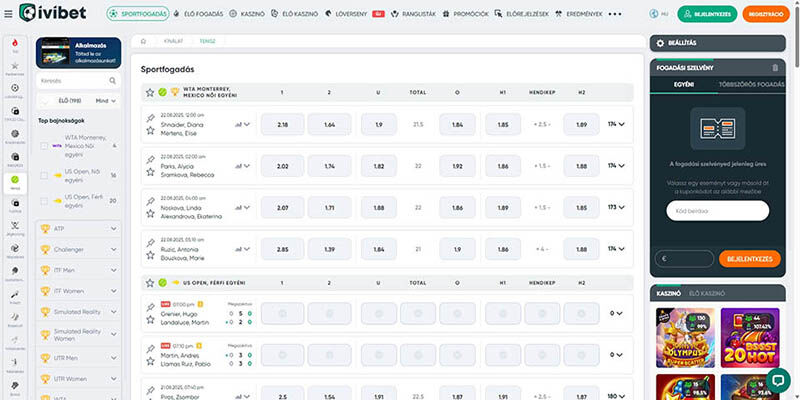Viewport: 800px width, 400px height.
Task: Favorite the US Open Férfi Egyéni league star
Action: [149, 283]
